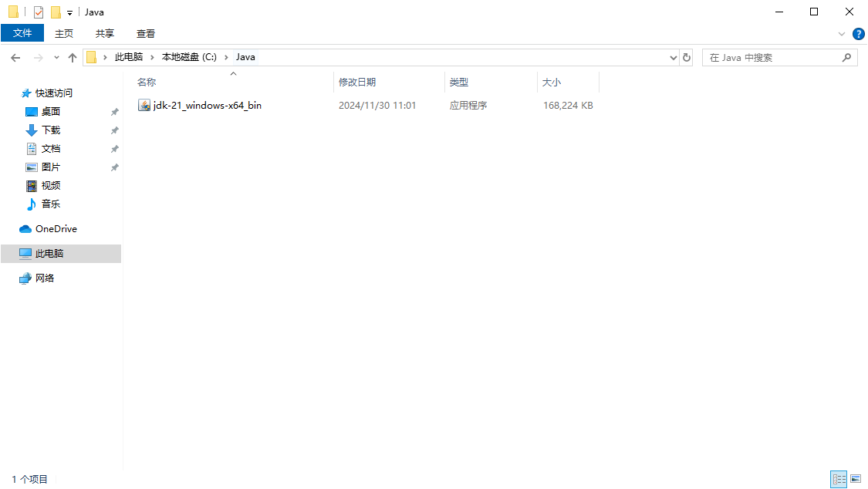Click the jdk installer file icon
Image resolution: width=868 pixels, height=489 pixels.
pyautogui.click(x=144, y=105)
